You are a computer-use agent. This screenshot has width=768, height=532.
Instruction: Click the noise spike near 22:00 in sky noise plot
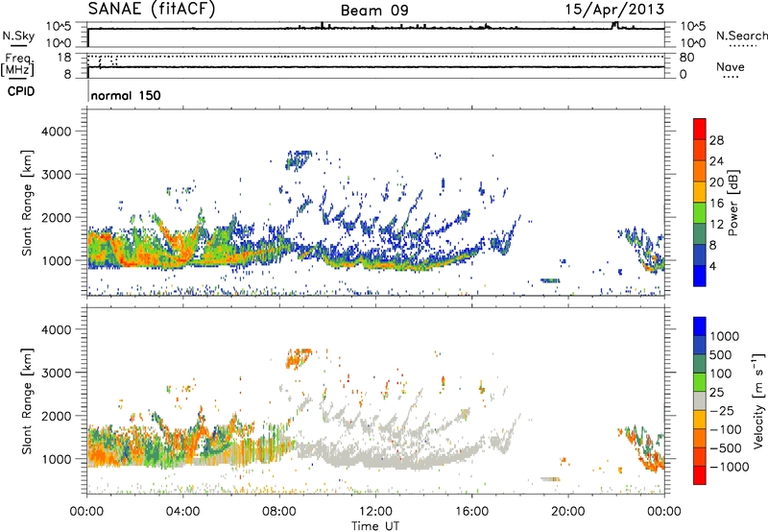[615, 25]
